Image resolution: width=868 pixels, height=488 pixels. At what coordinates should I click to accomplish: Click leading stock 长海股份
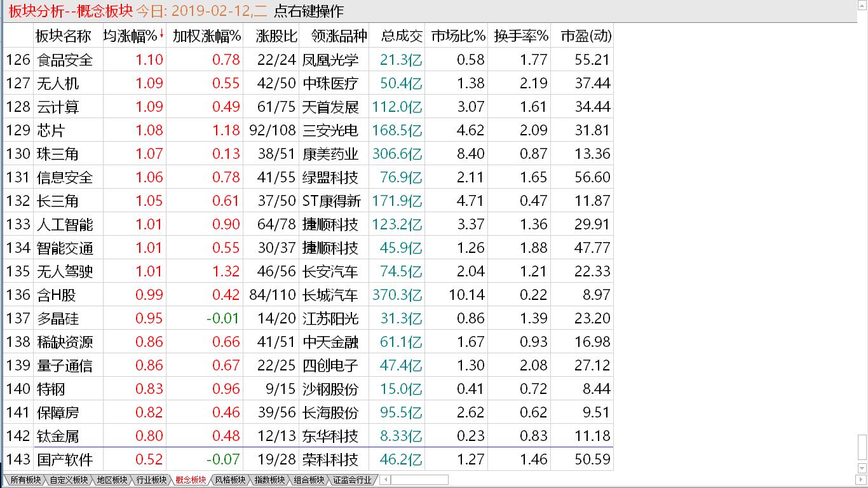(330, 412)
